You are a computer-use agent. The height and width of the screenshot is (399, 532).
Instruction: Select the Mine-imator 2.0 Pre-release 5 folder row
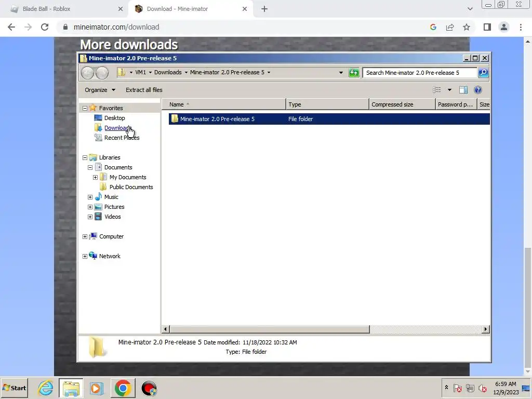[x=329, y=119]
